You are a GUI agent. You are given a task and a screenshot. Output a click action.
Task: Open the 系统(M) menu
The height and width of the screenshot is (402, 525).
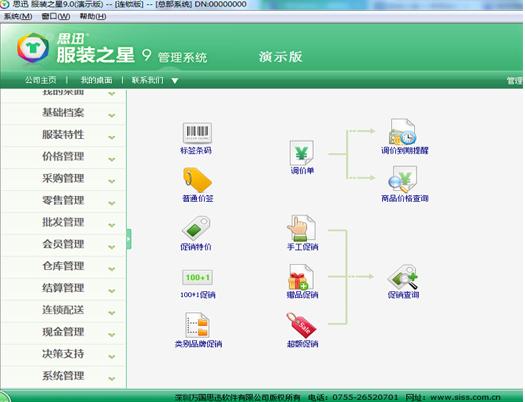(x=17, y=16)
